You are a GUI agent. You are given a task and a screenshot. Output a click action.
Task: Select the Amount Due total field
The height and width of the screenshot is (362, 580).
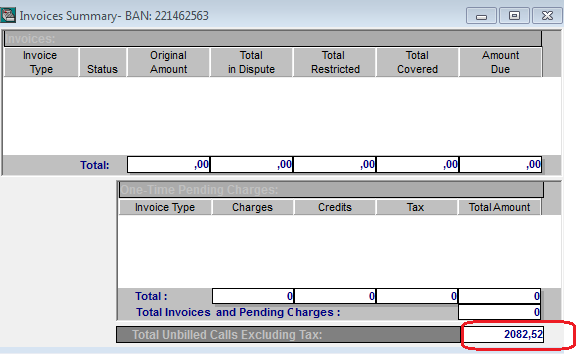click(500, 165)
